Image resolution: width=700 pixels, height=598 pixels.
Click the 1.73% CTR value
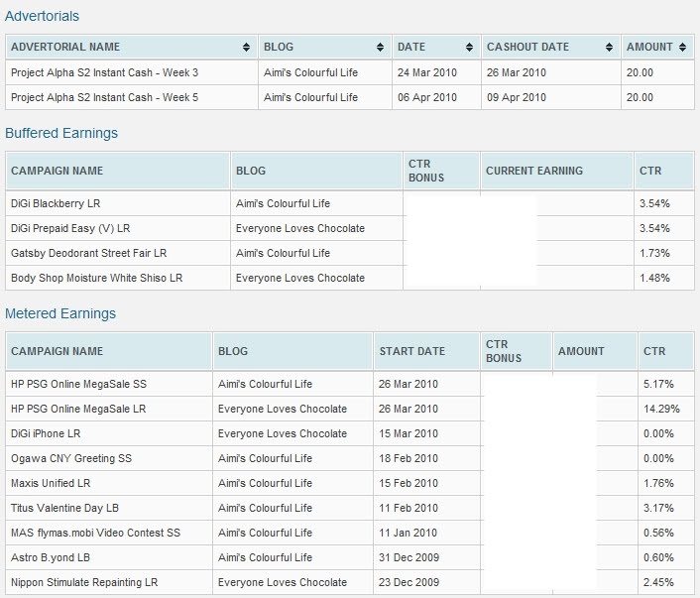tap(654, 253)
